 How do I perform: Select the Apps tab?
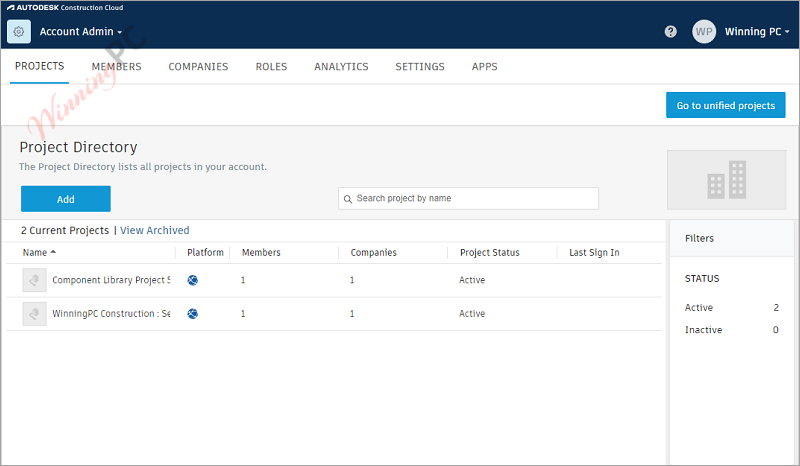485,67
